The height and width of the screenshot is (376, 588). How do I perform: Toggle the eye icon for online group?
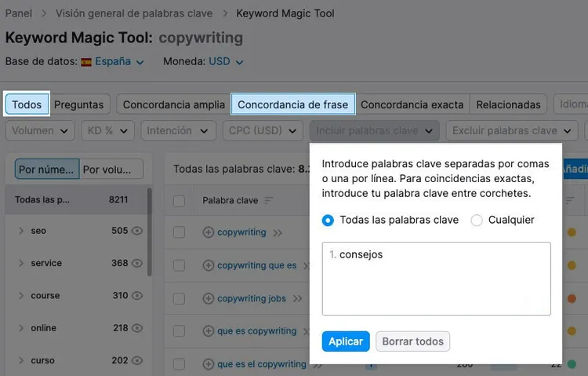pyautogui.click(x=137, y=328)
